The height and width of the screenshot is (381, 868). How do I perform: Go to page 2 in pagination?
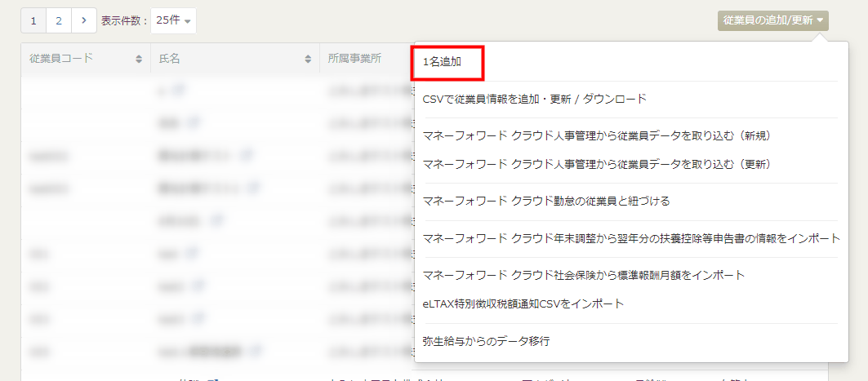(x=59, y=20)
